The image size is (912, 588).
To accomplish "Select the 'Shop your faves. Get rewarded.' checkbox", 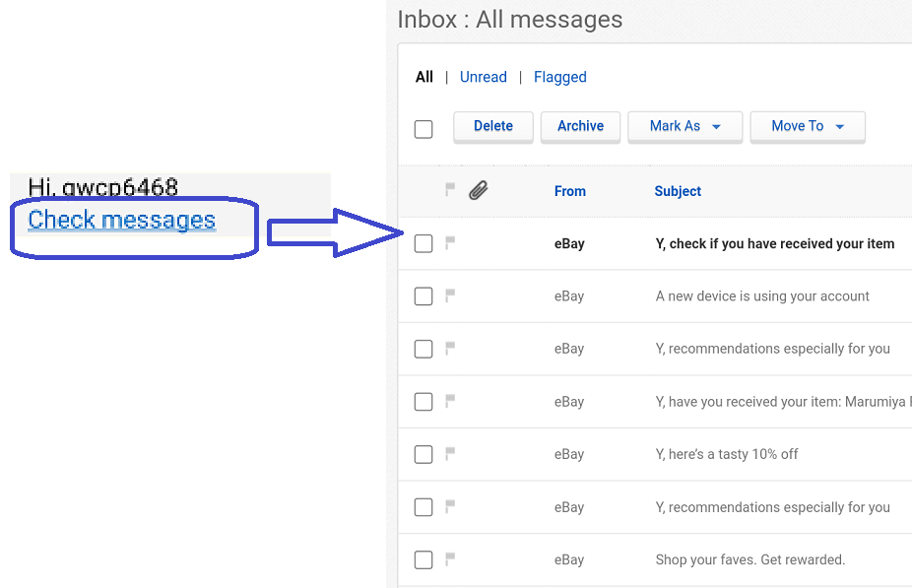I will (423, 559).
